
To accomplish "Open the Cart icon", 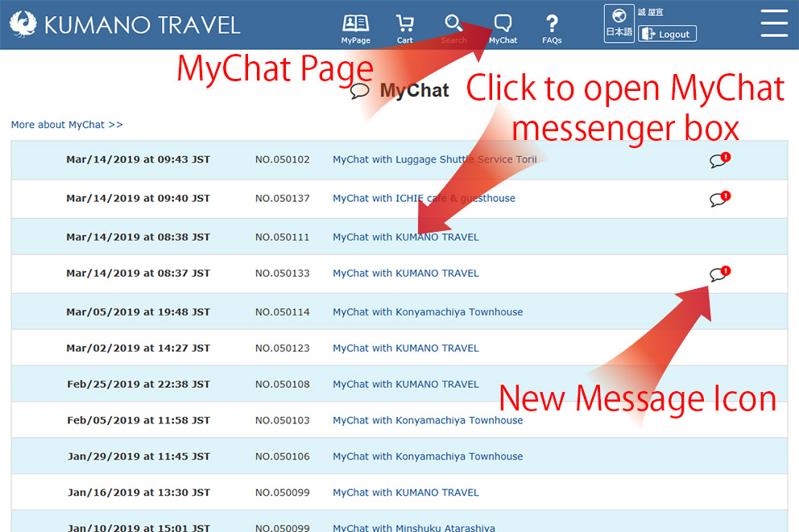I will tap(404, 29).
